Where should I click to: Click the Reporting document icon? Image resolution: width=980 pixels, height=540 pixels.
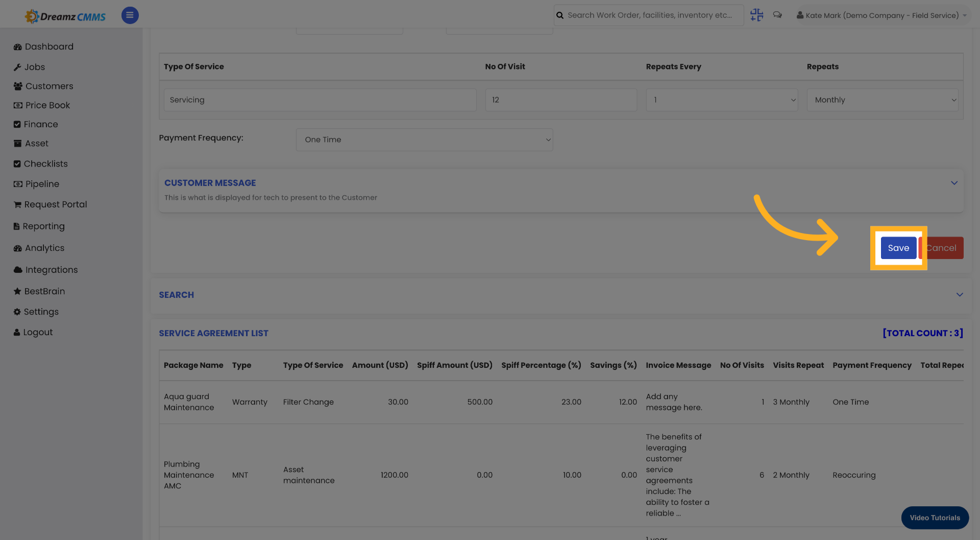(17, 226)
